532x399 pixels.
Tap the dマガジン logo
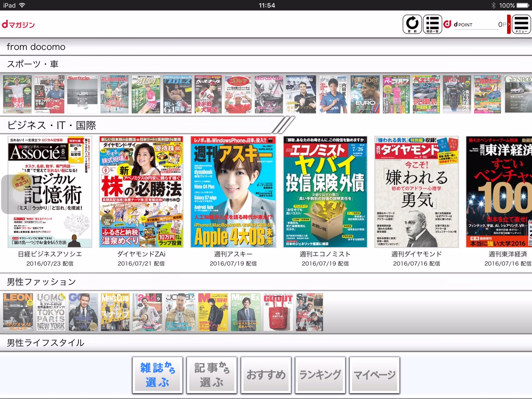(x=18, y=25)
